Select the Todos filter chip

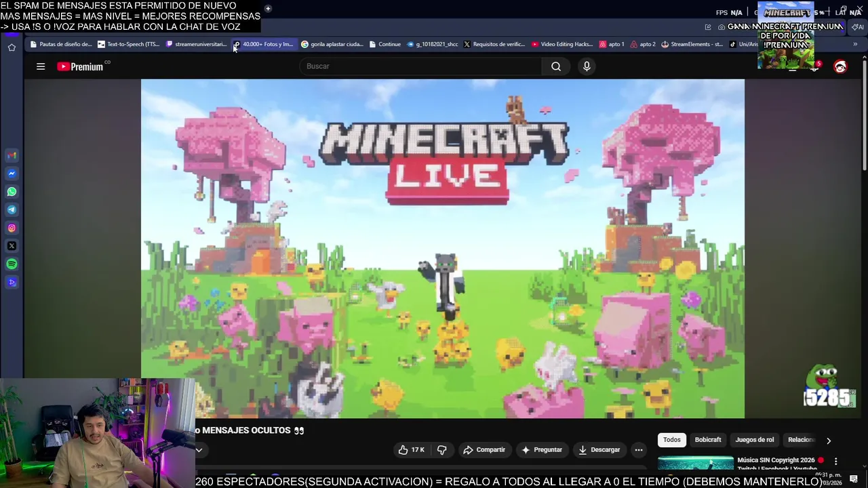672,440
